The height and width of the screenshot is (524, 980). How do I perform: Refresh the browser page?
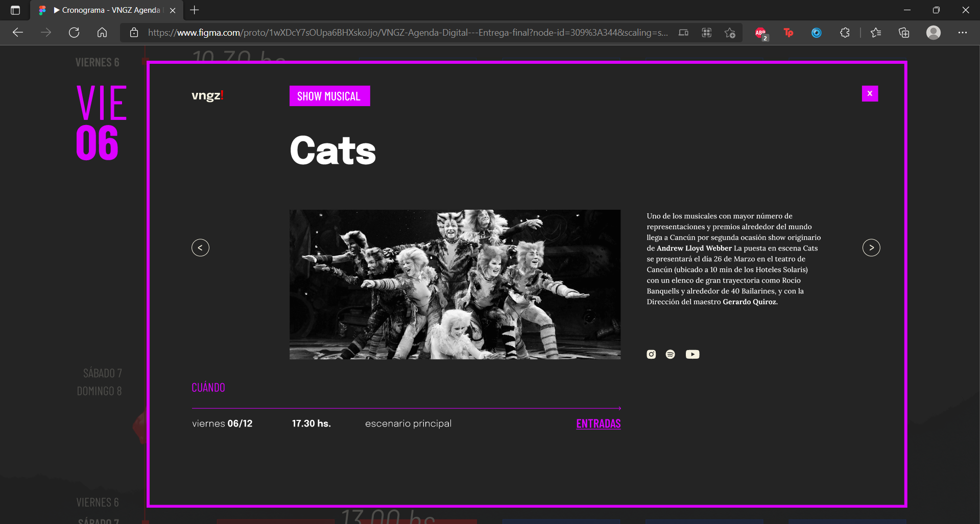(74, 33)
